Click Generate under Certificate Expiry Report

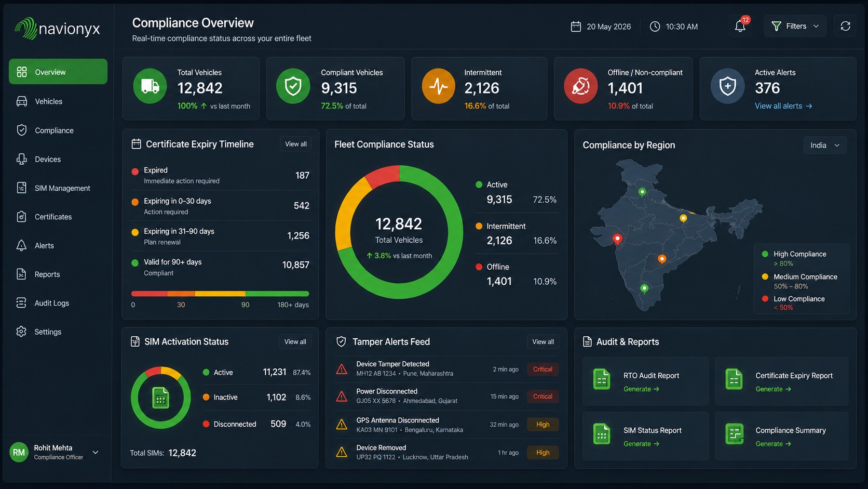[x=773, y=389]
